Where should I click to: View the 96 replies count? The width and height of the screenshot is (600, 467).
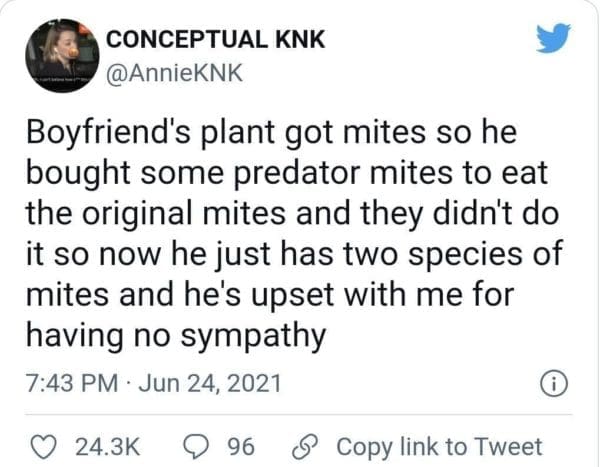(x=242, y=446)
